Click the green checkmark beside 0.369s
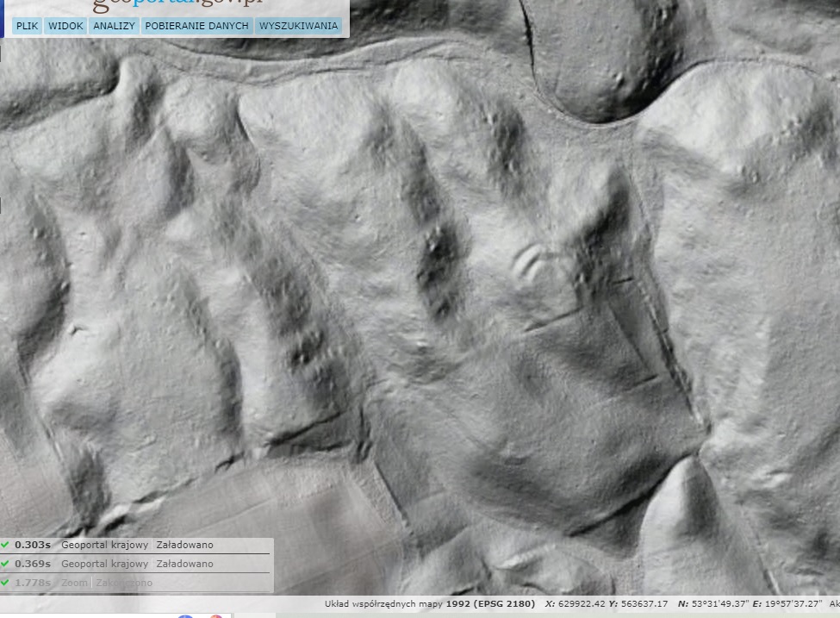The image size is (840, 618). point(5,564)
